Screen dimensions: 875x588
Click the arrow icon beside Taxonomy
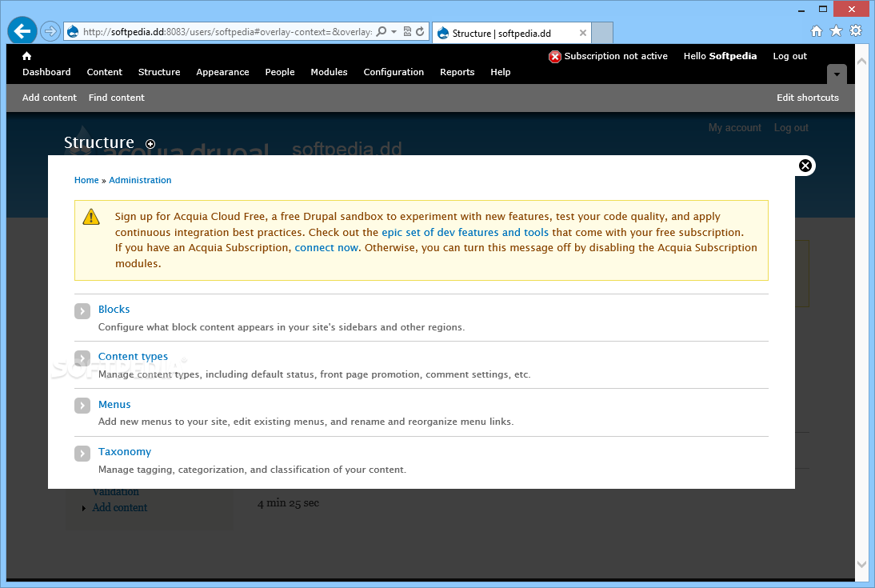(x=82, y=454)
